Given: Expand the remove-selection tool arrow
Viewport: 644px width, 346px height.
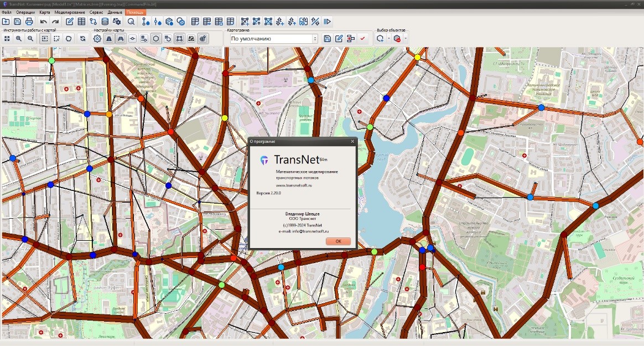Looking at the screenshot, I should pyautogui.click(x=406, y=38).
